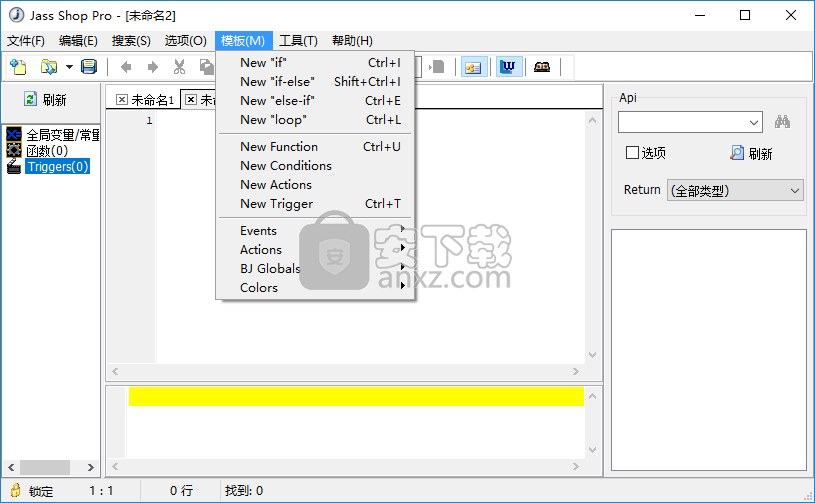Open the 搜索(S) menu
The width and height of the screenshot is (815, 503).
[131, 41]
